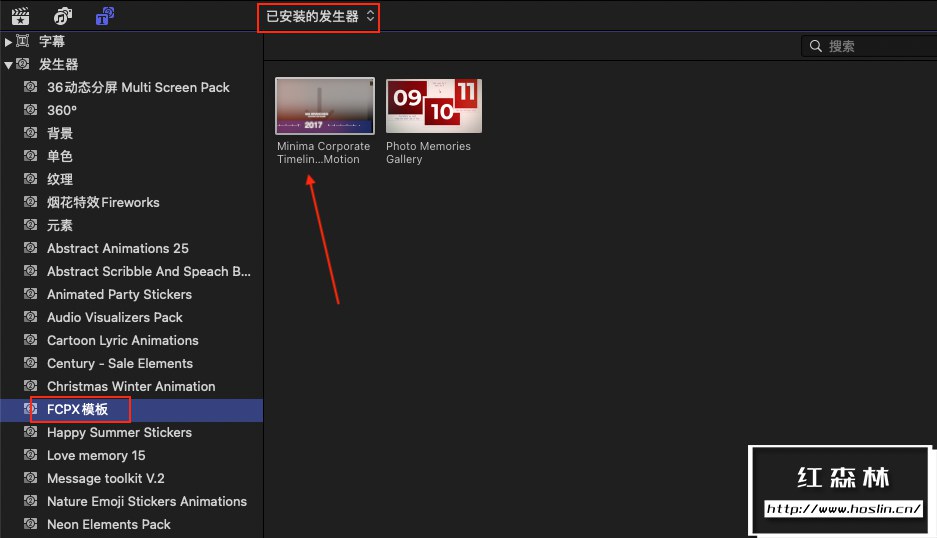Select Photo Memories Gallery generator thumbnail

pos(434,106)
